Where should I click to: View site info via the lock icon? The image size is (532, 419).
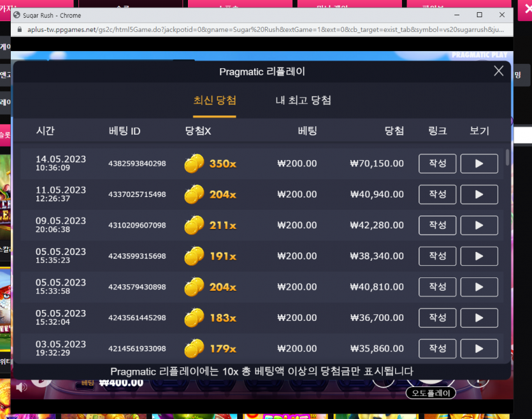point(20,29)
